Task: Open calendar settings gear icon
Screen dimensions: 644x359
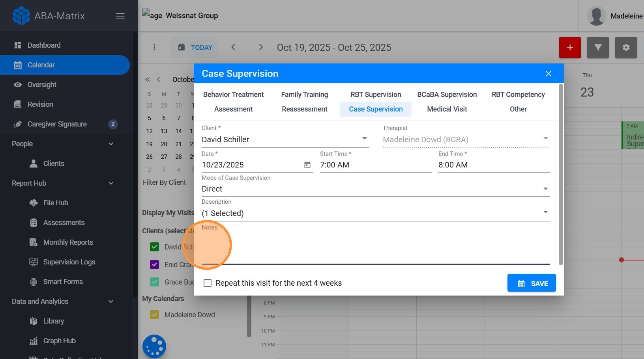Action: coord(626,48)
